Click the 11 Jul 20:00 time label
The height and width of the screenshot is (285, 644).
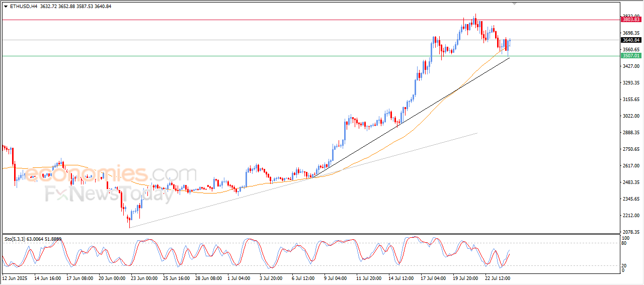coord(369,277)
